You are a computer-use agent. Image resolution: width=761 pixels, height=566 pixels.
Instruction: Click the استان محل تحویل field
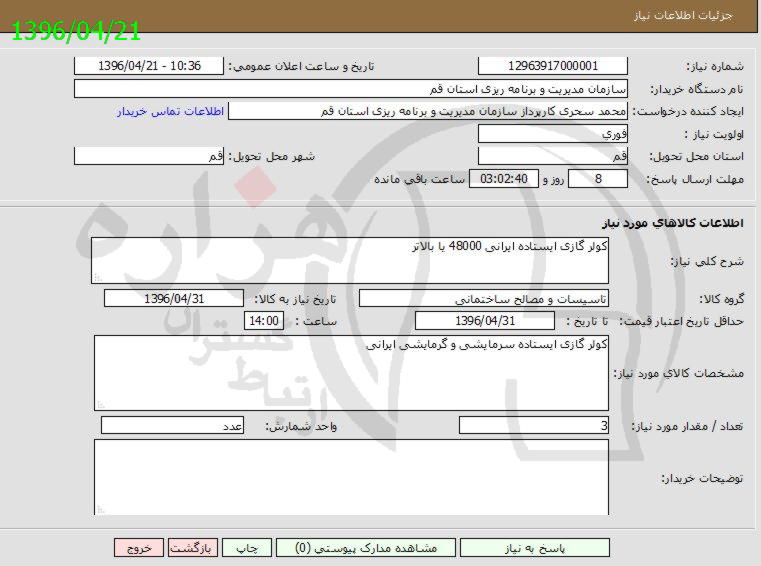(553, 156)
